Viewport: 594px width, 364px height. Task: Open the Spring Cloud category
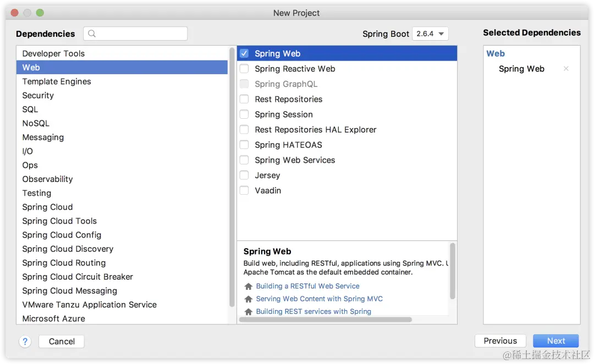(x=122, y=207)
